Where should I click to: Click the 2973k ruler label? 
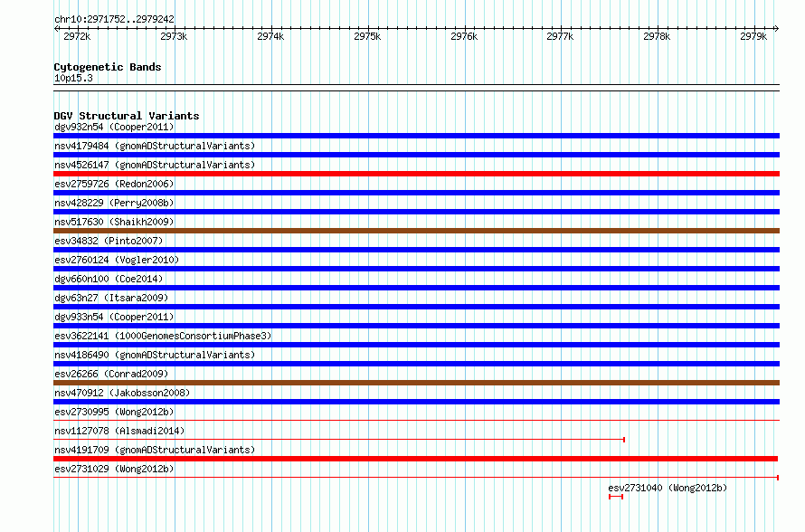point(174,36)
